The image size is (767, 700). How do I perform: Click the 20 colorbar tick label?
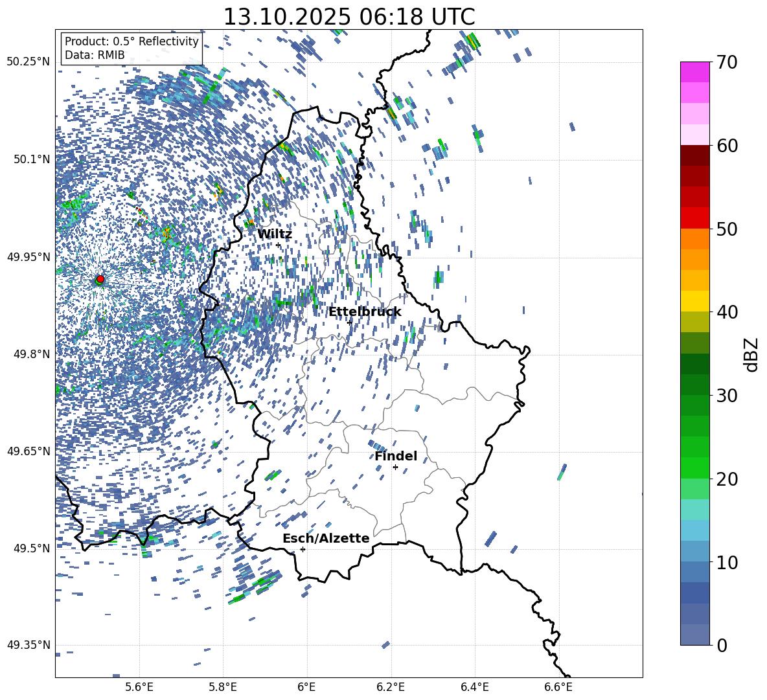pos(727,479)
